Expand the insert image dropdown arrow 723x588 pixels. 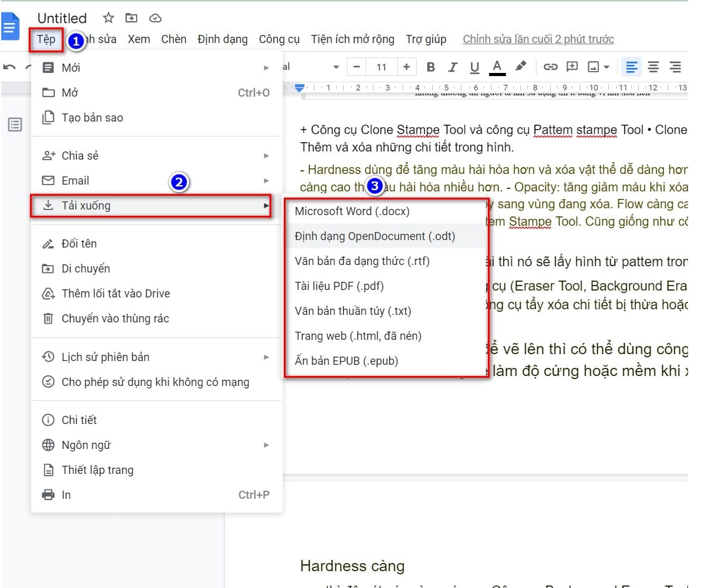click(607, 67)
